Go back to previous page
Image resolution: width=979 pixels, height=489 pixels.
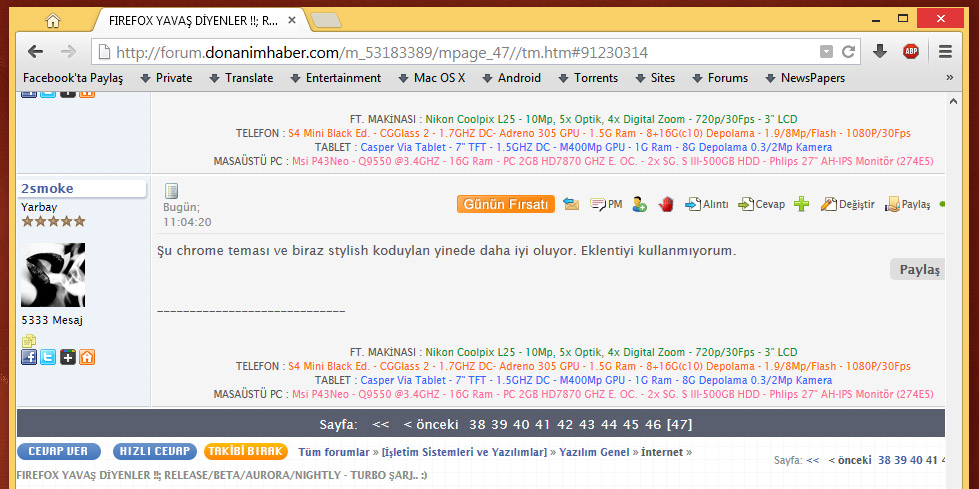(36, 52)
